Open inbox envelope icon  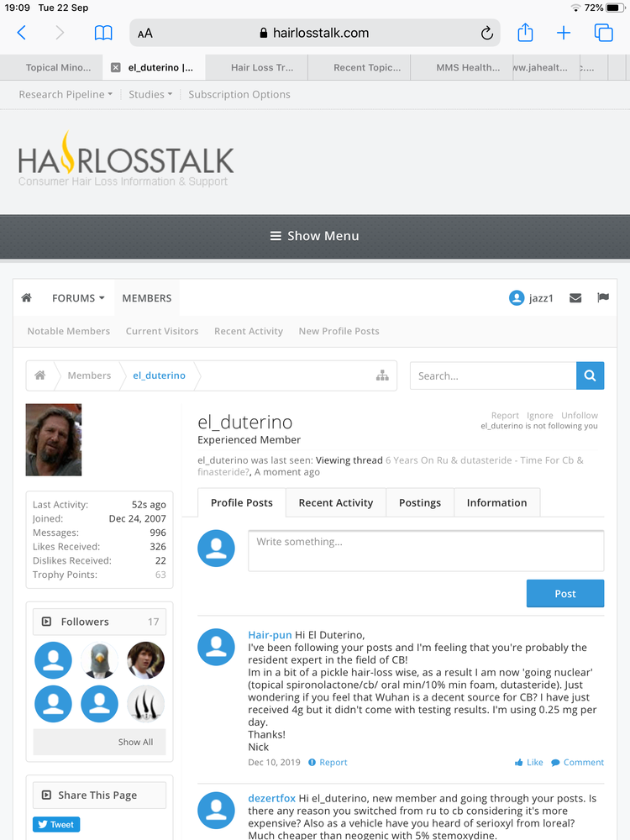(575, 298)
